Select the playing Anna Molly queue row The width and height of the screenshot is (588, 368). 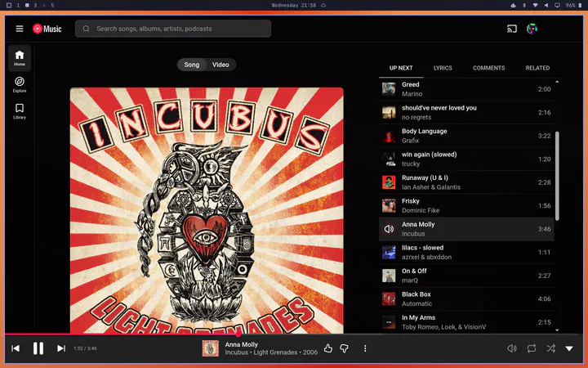(466, 229)
